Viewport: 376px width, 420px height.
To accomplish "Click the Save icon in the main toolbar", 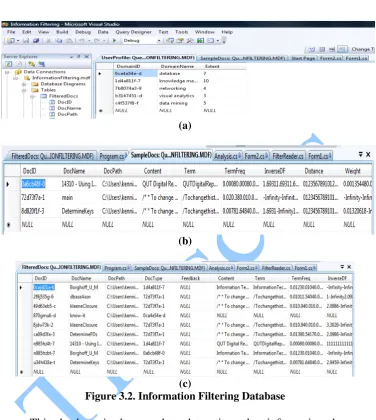I will 26,41.
